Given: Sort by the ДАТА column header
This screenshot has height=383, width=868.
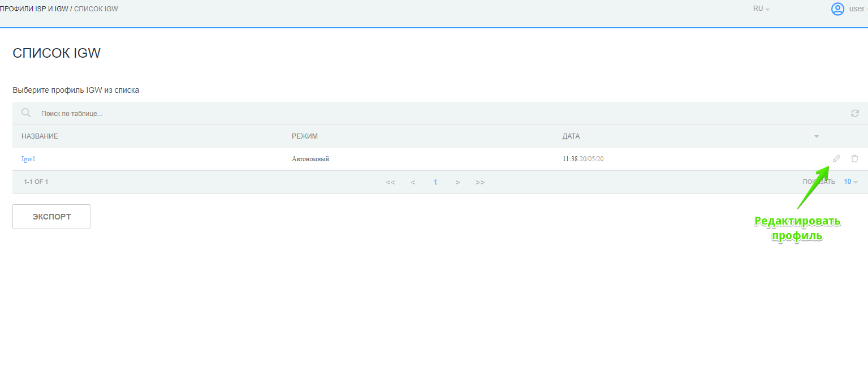Looking at the screenshot, I should coord(571,136).
